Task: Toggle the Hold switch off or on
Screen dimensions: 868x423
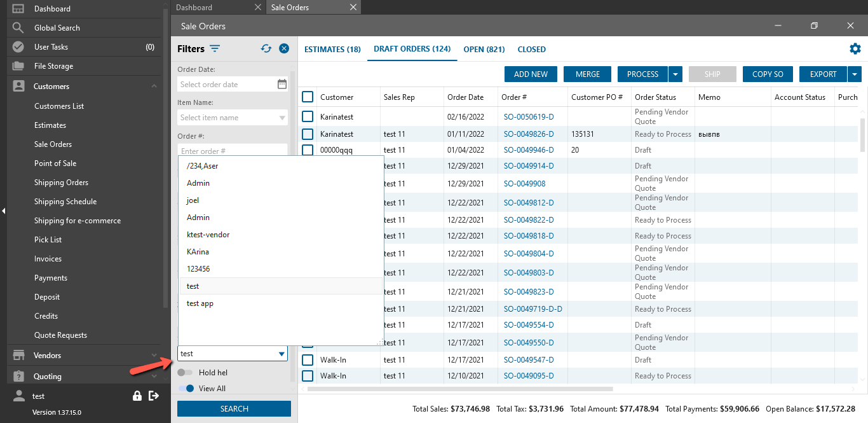Action: point(186,373)
